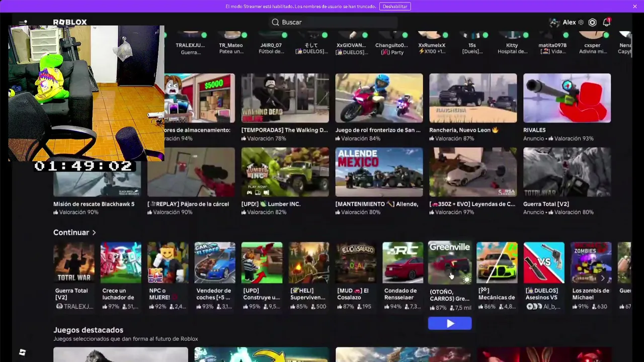Screen dimensions: 644x362
Task: Click the Misión de rescate Blackhawk 5 title
Action: pyautogui.click(x=94, y=204)
